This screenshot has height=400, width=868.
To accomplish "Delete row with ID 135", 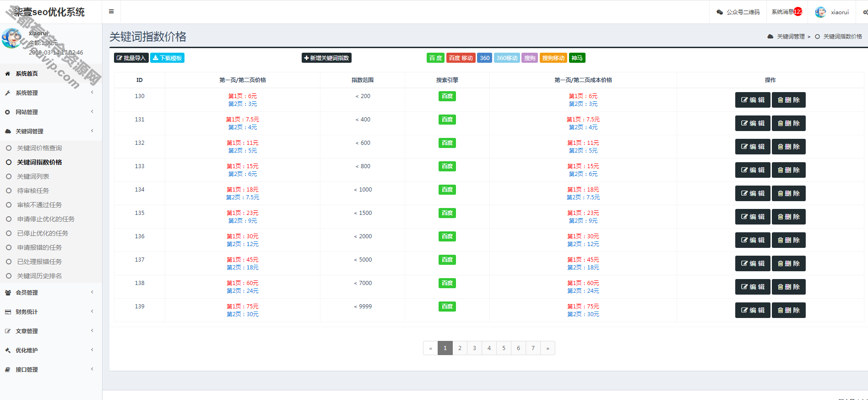I will pos(788,217).
